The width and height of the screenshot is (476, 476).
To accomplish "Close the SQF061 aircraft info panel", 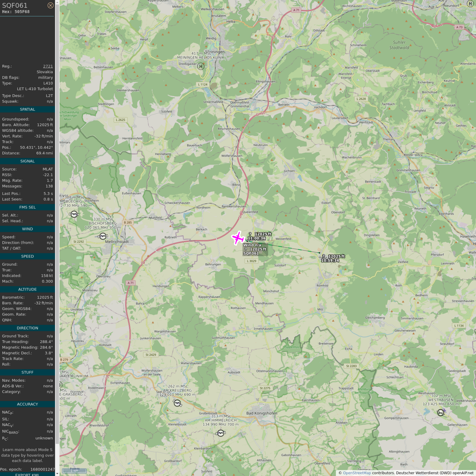I will [x=50, y=5].
